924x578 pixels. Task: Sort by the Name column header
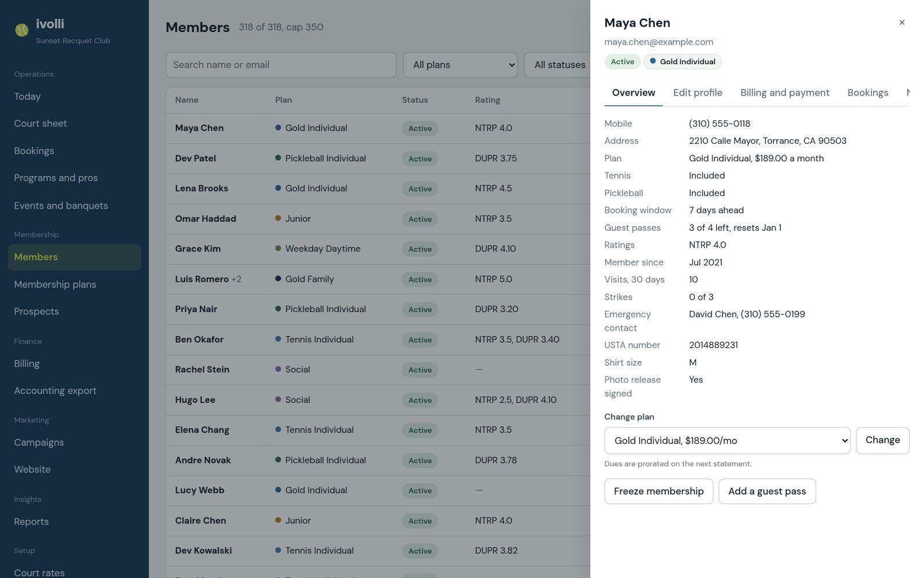tap(187, 100)
